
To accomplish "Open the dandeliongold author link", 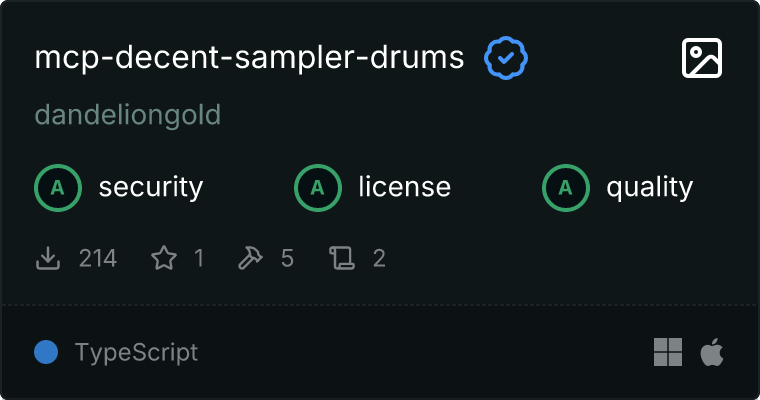I will [x=128, y=115].
